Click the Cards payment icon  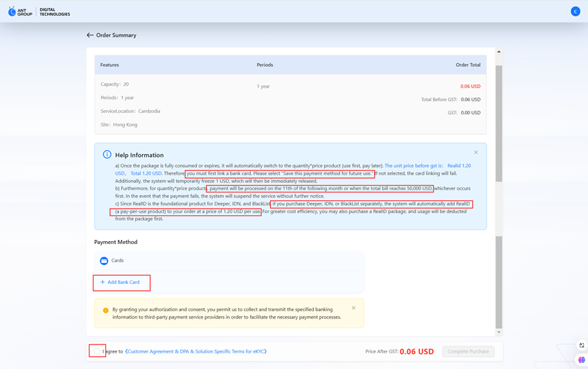pos(104,260)
